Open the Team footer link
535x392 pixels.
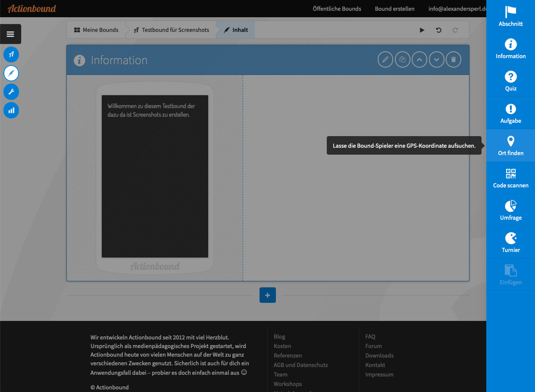click(281, 374)
